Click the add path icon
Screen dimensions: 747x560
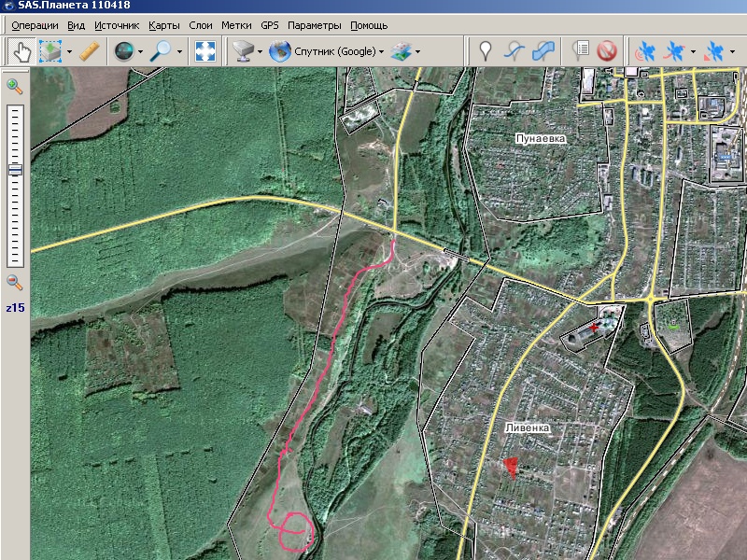514,50
